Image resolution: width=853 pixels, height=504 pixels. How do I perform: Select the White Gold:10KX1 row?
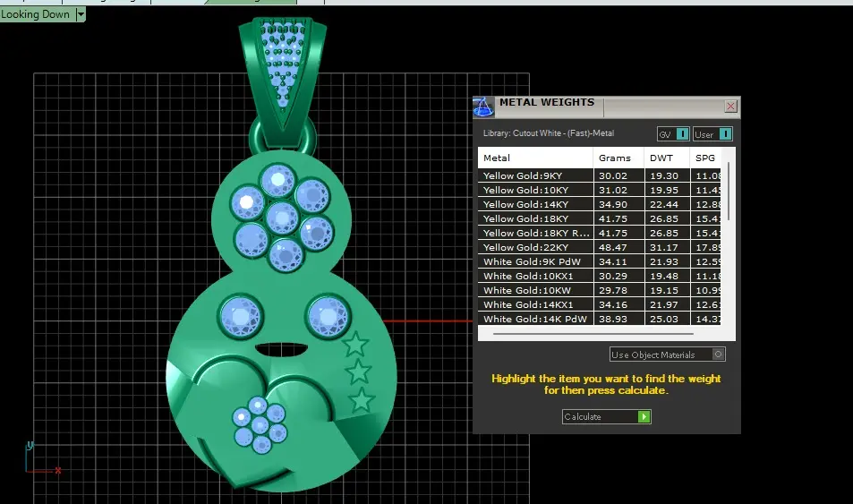(x=600, y=276)
